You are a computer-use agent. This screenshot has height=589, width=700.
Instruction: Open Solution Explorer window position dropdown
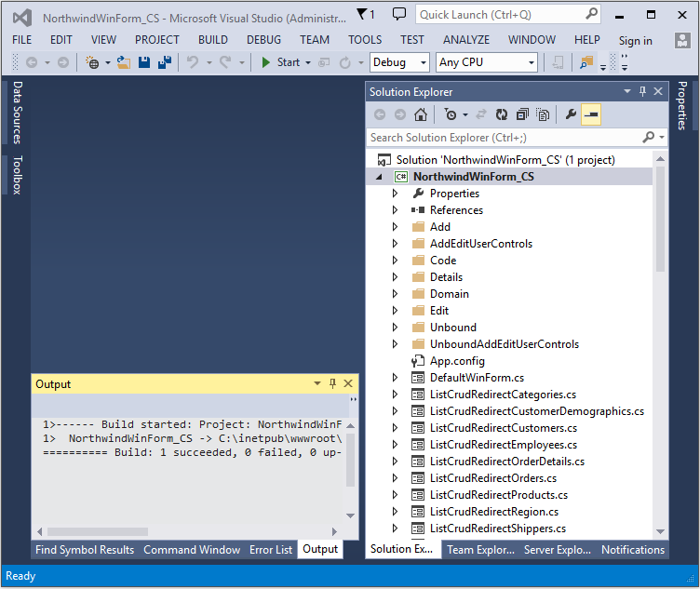coord(627,91)
